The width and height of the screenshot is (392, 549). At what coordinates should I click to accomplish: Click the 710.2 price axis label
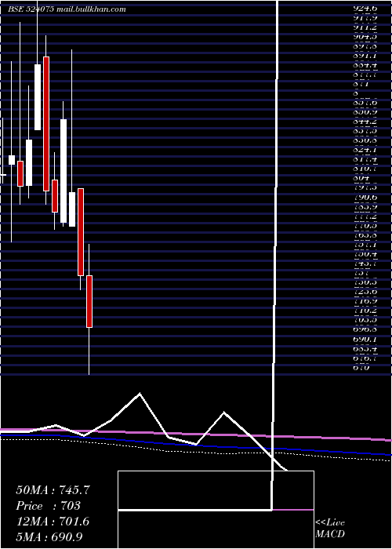365,311
